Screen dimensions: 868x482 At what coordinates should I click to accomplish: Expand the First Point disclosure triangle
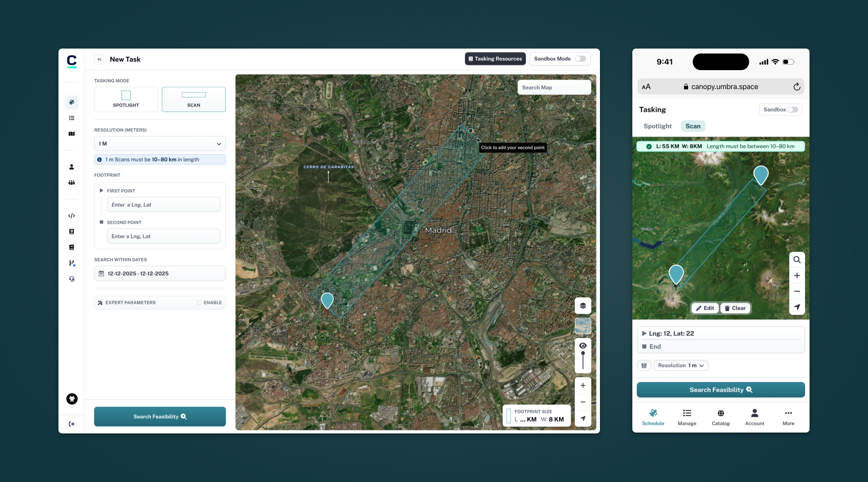101,191
